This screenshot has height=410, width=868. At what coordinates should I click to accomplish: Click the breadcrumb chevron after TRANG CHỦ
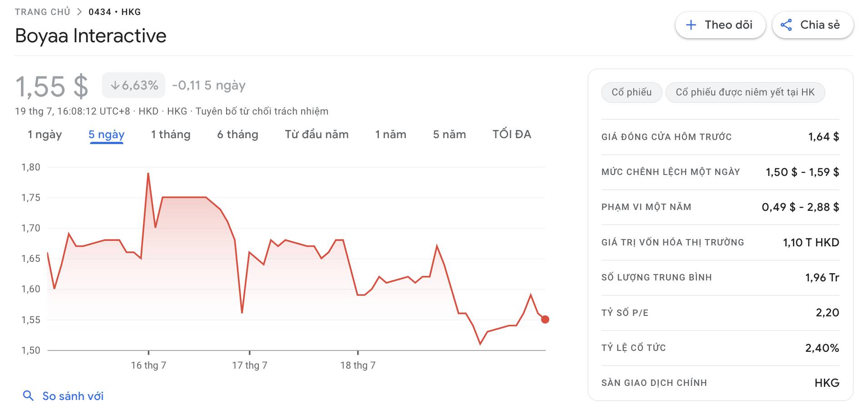[x=80, y=12]
